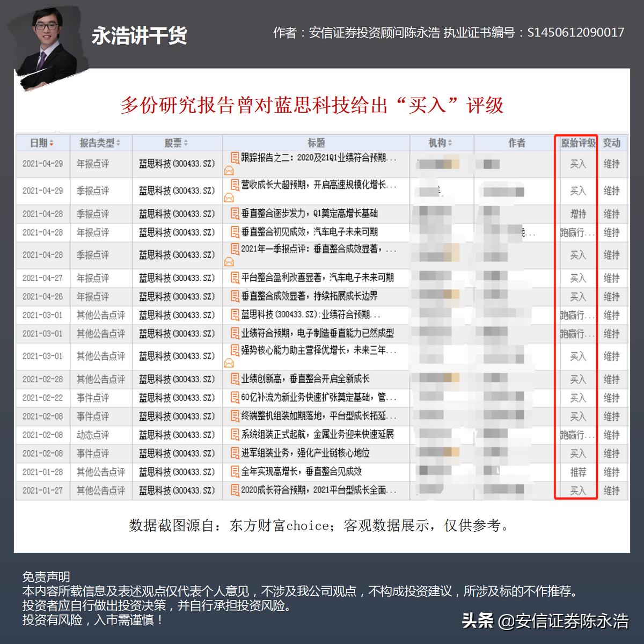Select the report icon next to 平台整合盈利改善显著
Viewport: 644px width, 644px height.
[x=234, y=278]
